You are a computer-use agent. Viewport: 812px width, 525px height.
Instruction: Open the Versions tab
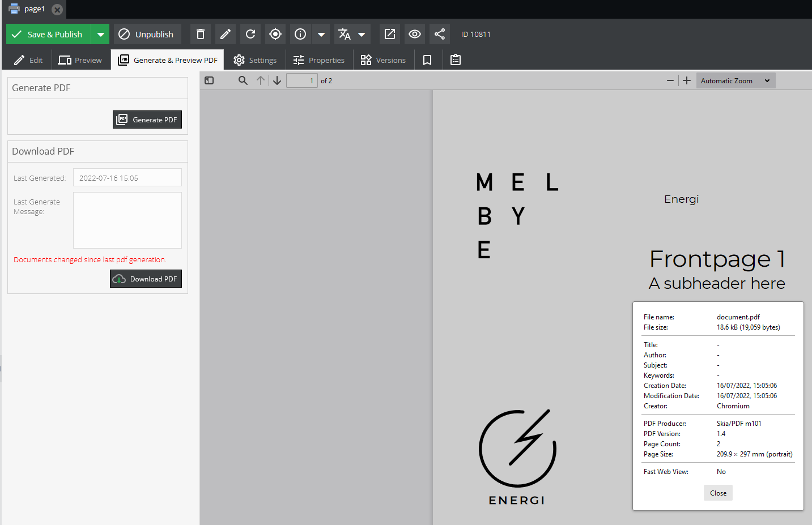384,59
